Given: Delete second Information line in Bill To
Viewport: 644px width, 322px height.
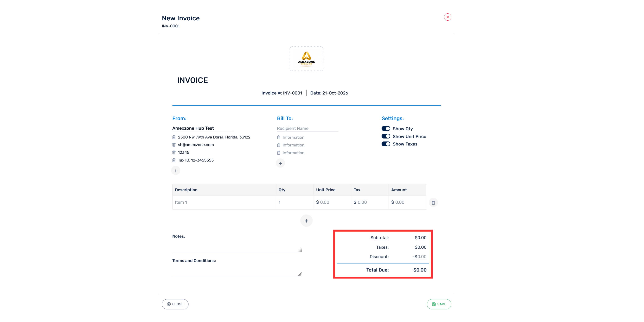Looking at the screenshot, I should point(278,145).
